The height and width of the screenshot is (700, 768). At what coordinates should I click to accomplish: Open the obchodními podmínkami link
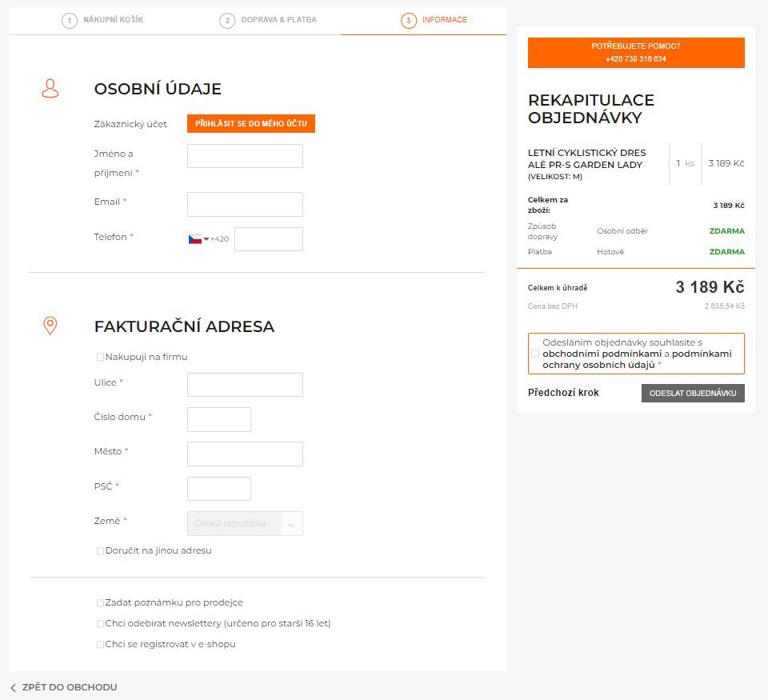tap(602, 354)
